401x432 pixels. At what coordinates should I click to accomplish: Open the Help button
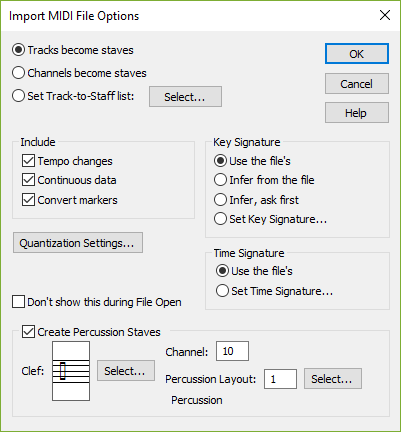point(357,113)
